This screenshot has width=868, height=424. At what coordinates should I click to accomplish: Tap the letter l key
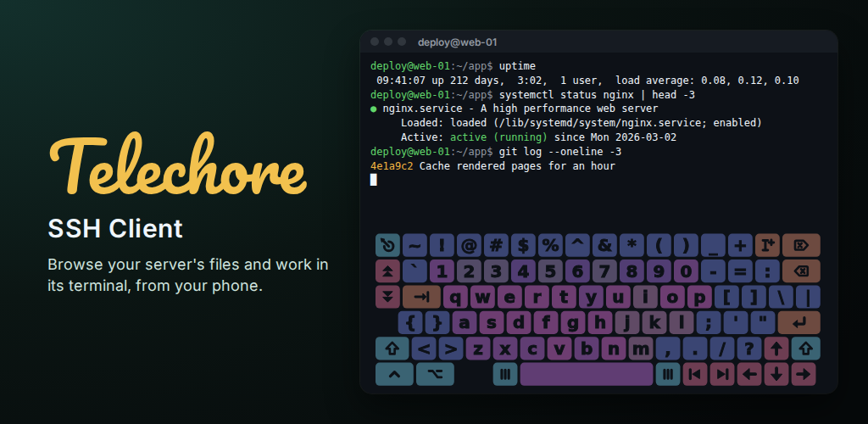click(x=682, y=323)
